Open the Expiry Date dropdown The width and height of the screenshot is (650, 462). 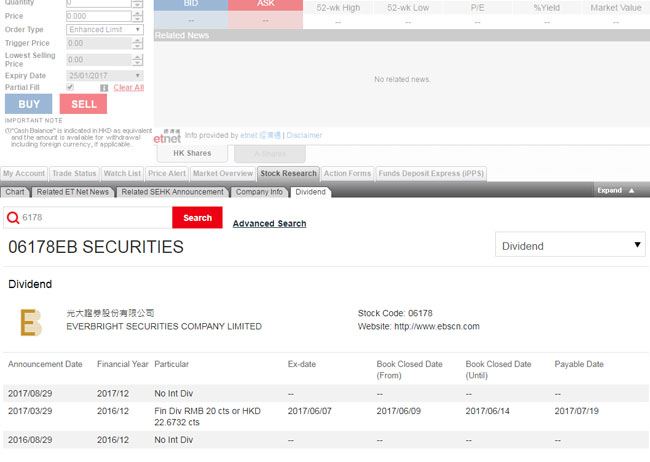click(x=105, y=75)
